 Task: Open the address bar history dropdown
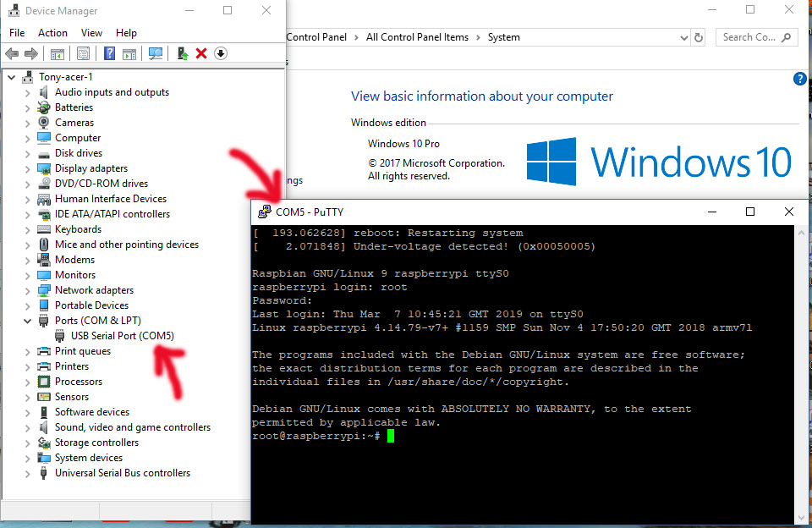pyautogui.click(x=684, y=38)
